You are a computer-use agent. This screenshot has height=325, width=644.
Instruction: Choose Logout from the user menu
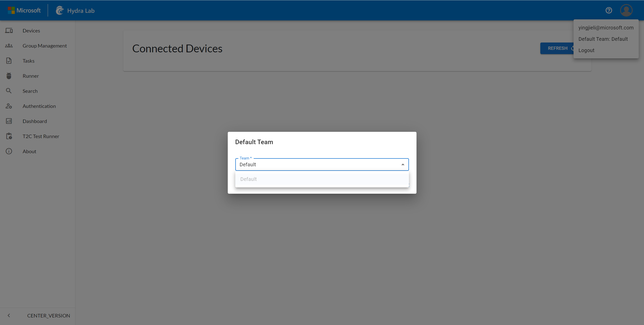(x=586, y=50)
